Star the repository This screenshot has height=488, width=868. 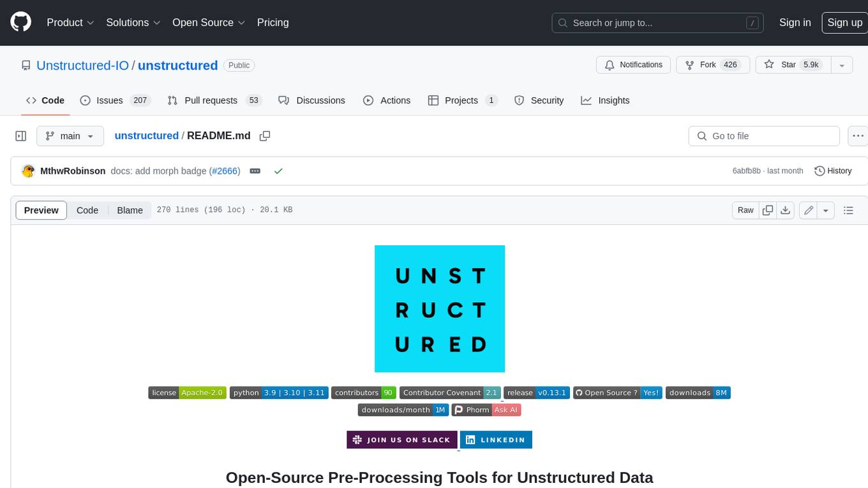pyautogui.click(x=793, y=65)
